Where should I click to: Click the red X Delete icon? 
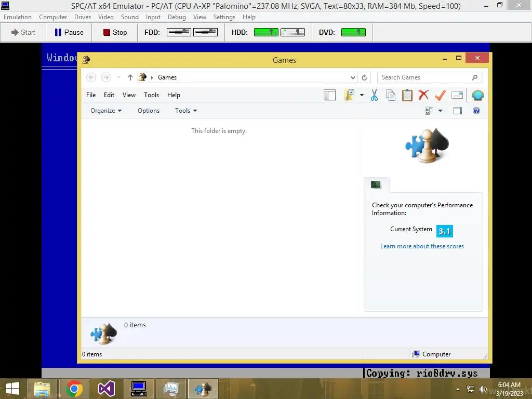[x=423, y=96]
